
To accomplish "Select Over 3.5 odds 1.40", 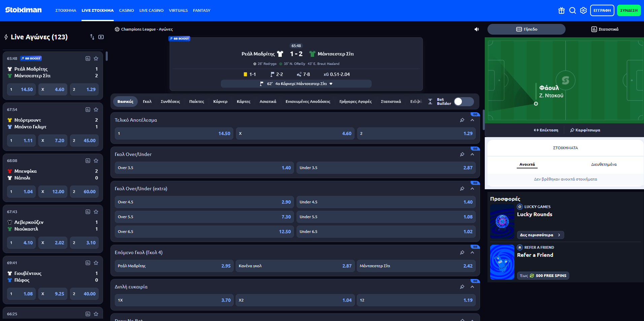I will pyautogui.click(x=204, y=168).
